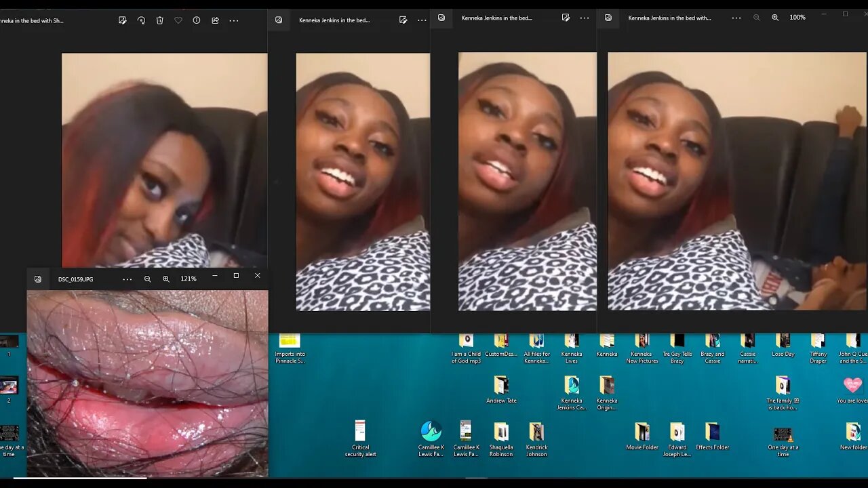Image resolution: width=868 pixels, height=488 pixels.
Task: Open the Tre Gay Tells Brazy folder
Action: [677, 349]
